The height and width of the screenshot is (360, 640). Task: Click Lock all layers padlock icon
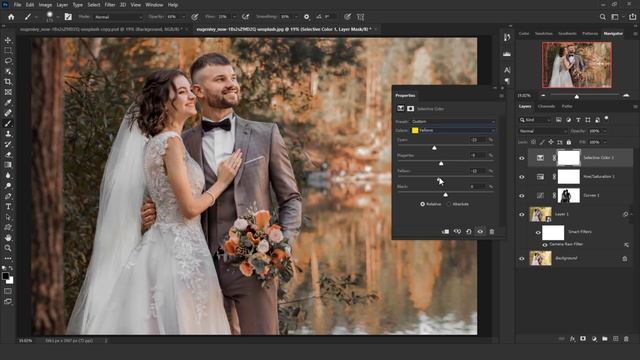tap(569, 142)
